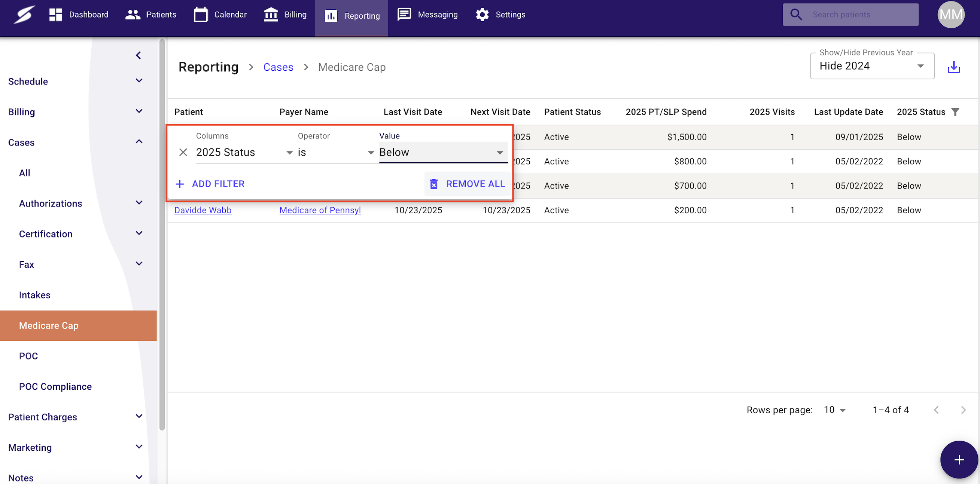Select POC Compliance in the sidebar
The width and height of the screenshot is (980, 484).
[55, 386]
